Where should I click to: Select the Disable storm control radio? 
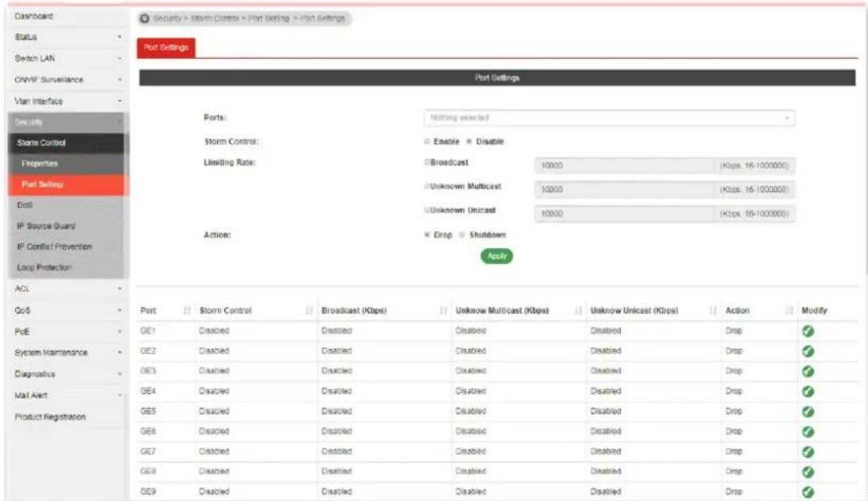pos(468,142)
